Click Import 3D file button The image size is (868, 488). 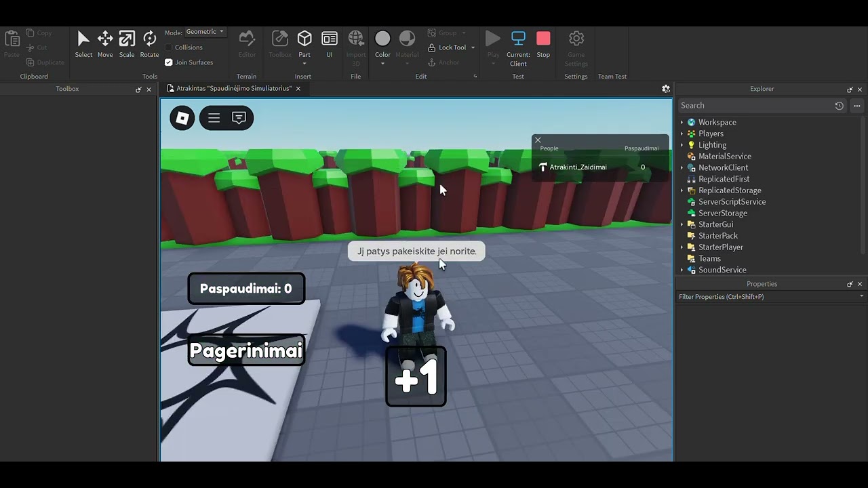pos(356,47)
